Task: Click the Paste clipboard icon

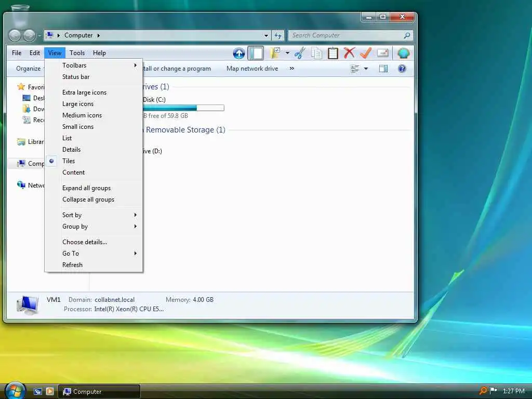Action: coord(333,54)
